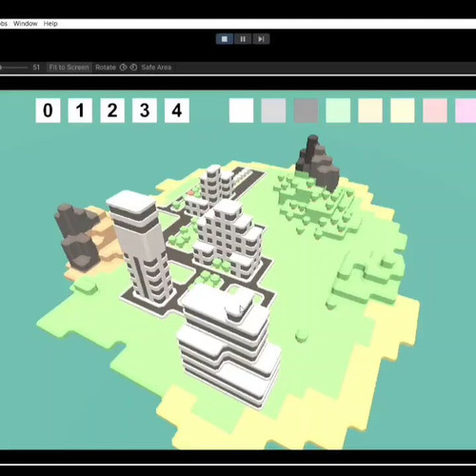Pick the white color swatch
476x476 pixels.
coord(241,110)
